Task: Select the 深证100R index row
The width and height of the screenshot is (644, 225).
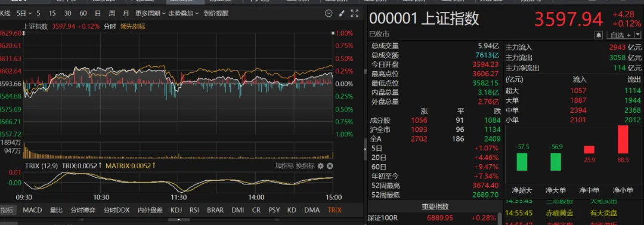Action: (434, 218)
